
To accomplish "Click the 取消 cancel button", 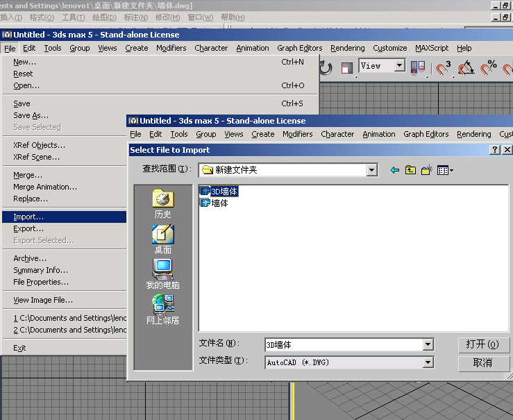I will click(483, 363).
